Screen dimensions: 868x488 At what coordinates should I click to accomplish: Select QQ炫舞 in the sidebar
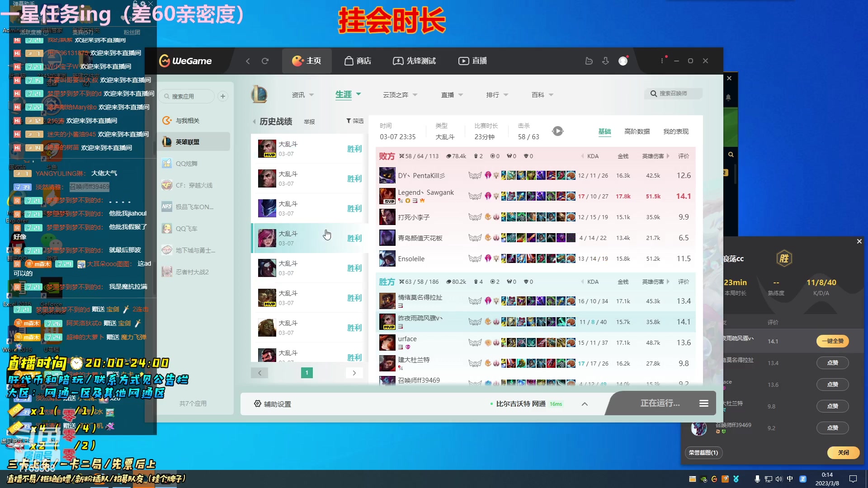click(194, 164)
